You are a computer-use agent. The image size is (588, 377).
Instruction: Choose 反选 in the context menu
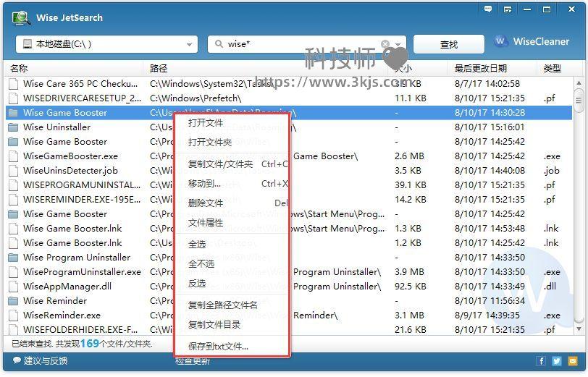(x=232, y=284)
